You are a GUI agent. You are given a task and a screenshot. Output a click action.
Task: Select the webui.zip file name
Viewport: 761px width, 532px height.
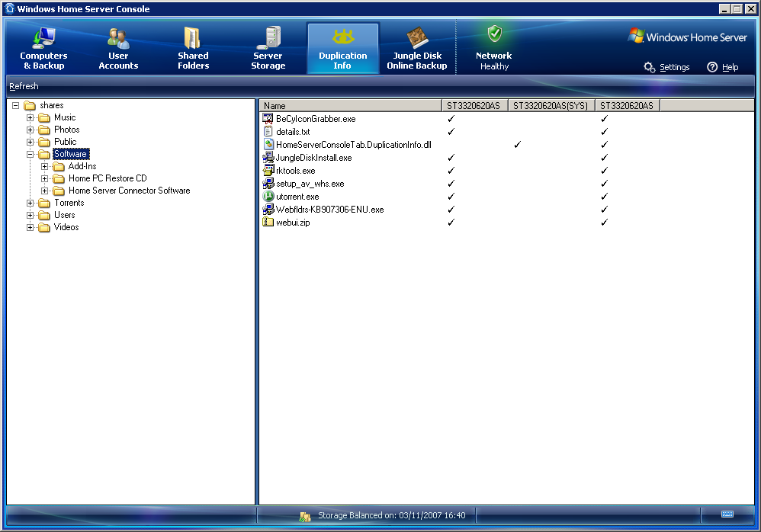[x=293, y=223]
